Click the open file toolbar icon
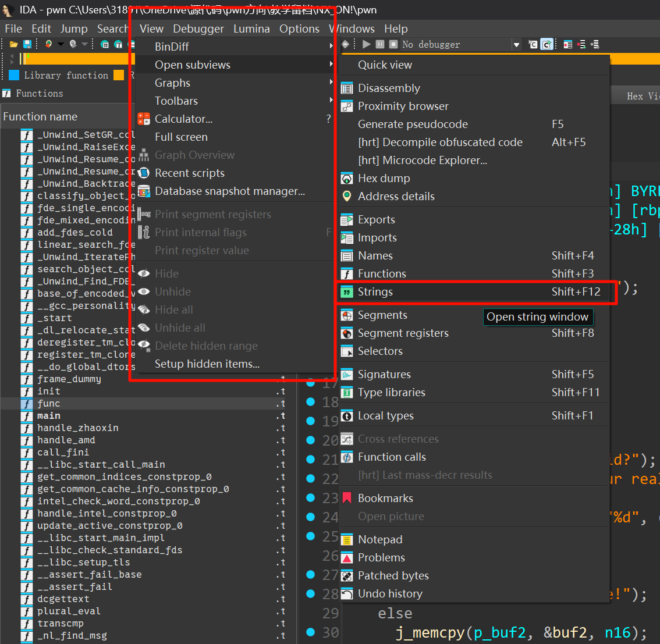 (x=14, y=44)
